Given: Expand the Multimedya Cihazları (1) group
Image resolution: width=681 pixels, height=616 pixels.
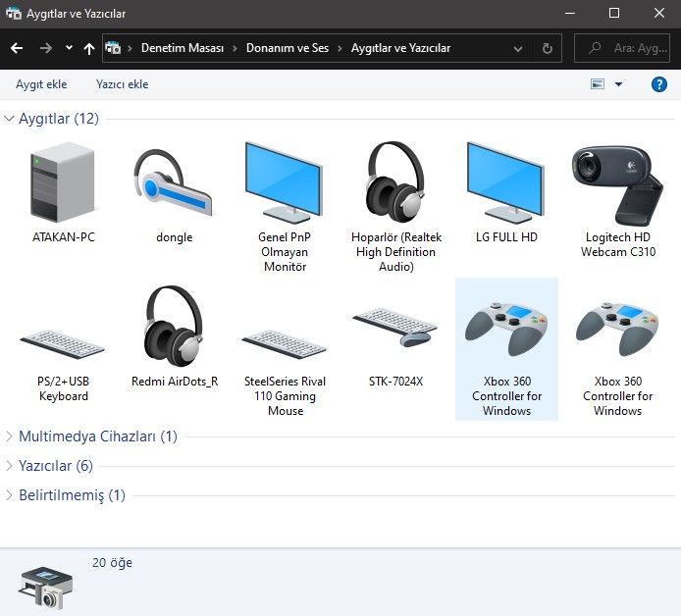Looking at the screenshot, I should click(x=9, y=436).
